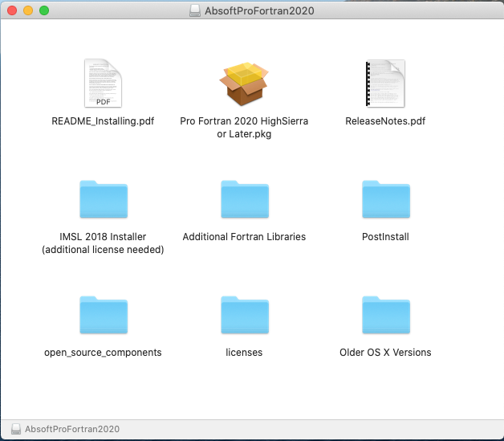Select the Pro Fortran 2020 package box icon
Viewport: 504px width, 441px height.
244,84
